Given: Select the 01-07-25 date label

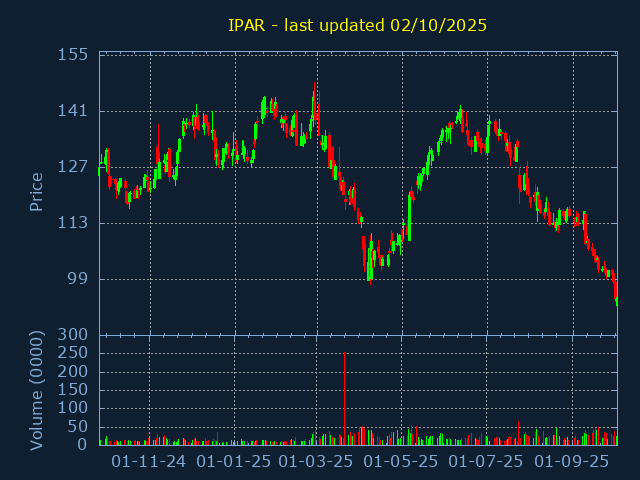Looking at the screenshot, I should (x=485, y=461).
